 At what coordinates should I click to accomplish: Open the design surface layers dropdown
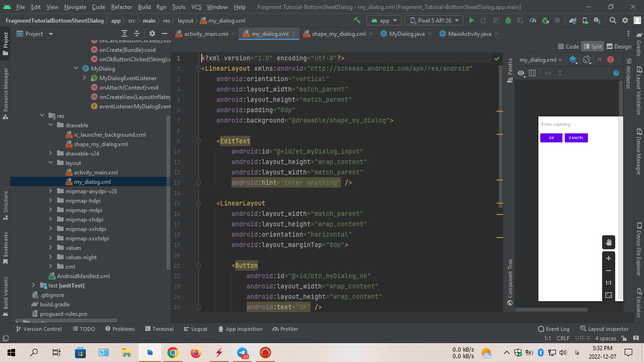(573, 59)
